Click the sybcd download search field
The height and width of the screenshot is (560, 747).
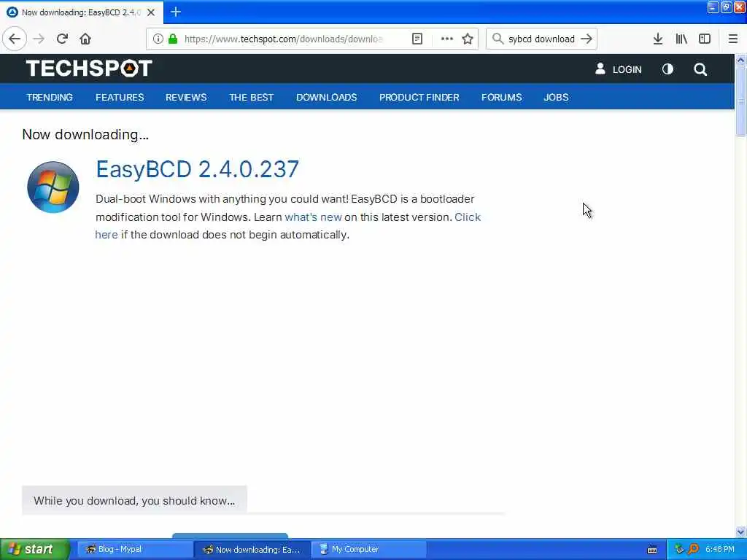(x=541, y=39)
